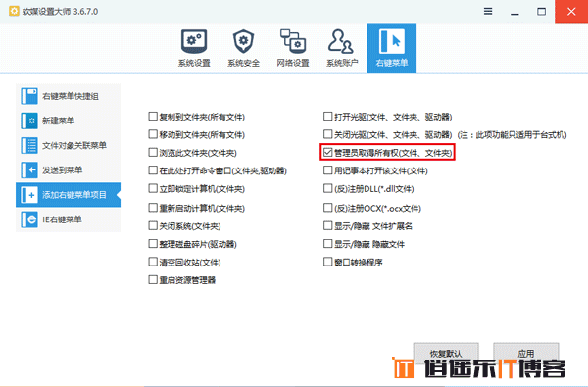Close the 软媒设置大师 window
The image size is (588, 387).
pyautogui.click(x=571, y=12)
